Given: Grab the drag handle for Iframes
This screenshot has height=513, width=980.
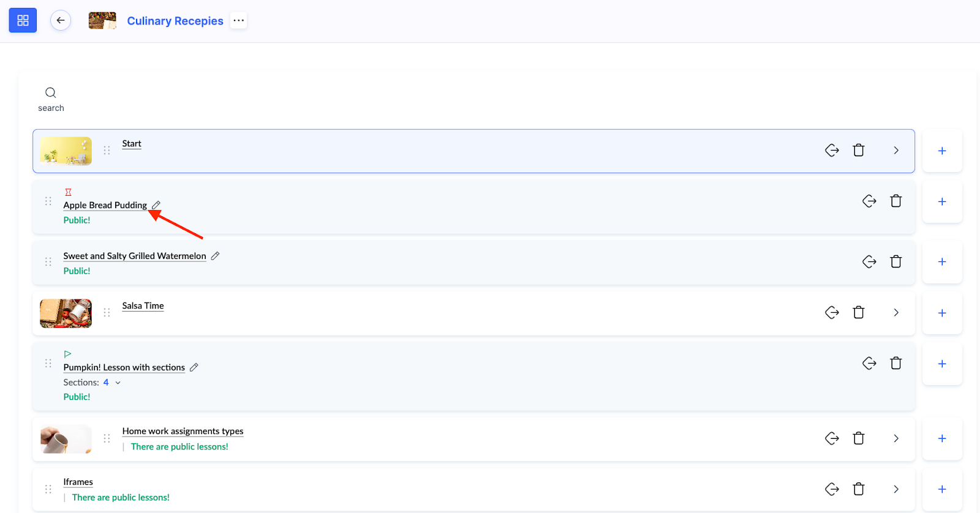Looking at the screenshot, I should click(48, 489).
